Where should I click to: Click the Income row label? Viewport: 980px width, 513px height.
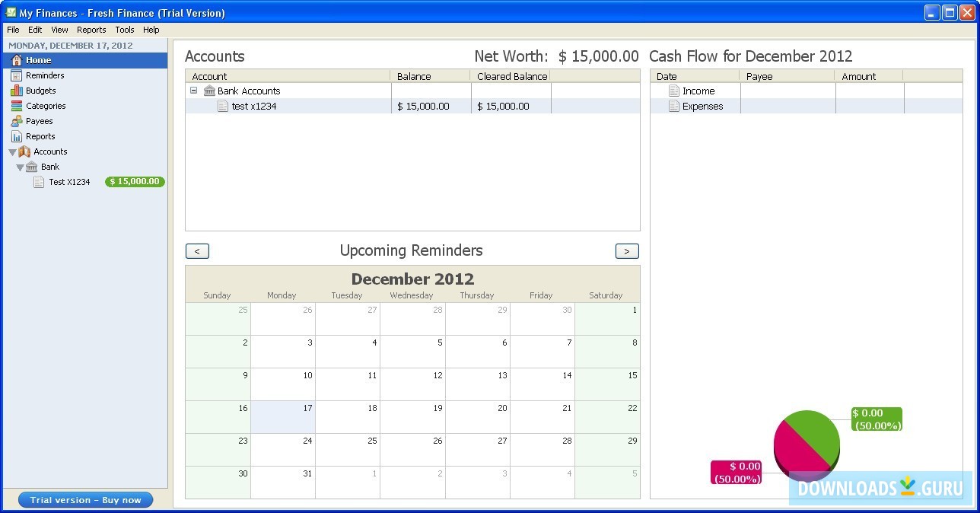click(x=698, y=91)
